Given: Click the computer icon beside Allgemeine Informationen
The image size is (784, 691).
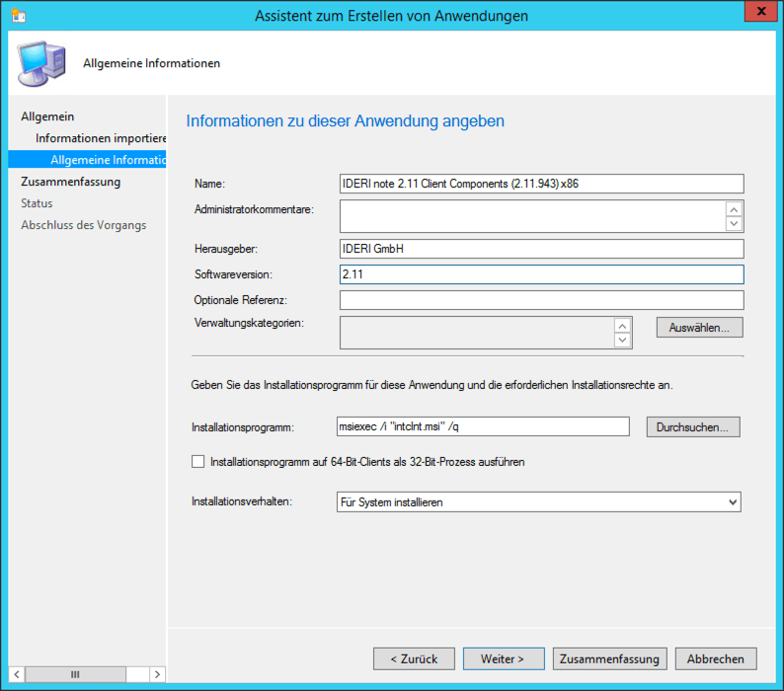Looking at the screenshot, I should tap(41, 63).
